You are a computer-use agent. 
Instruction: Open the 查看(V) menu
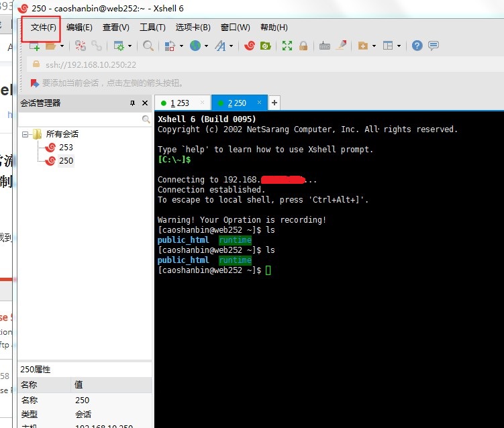pyautogui.click(x=115, y=28)
